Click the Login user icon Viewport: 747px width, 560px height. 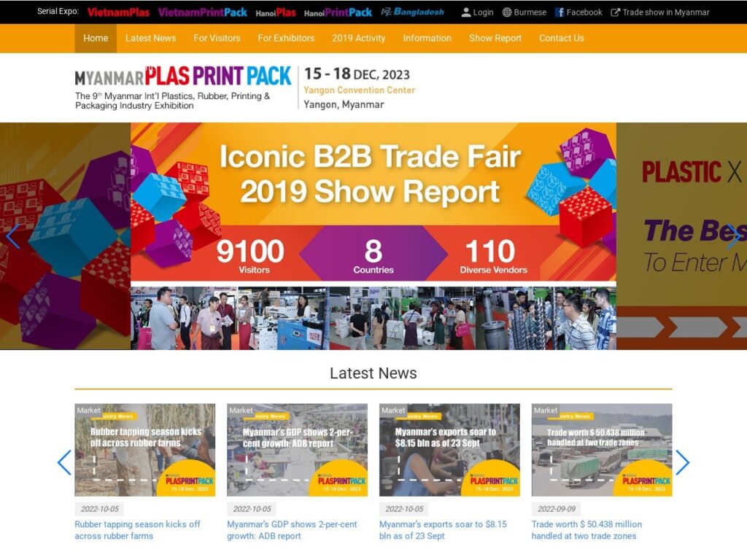tap(466, 12)
